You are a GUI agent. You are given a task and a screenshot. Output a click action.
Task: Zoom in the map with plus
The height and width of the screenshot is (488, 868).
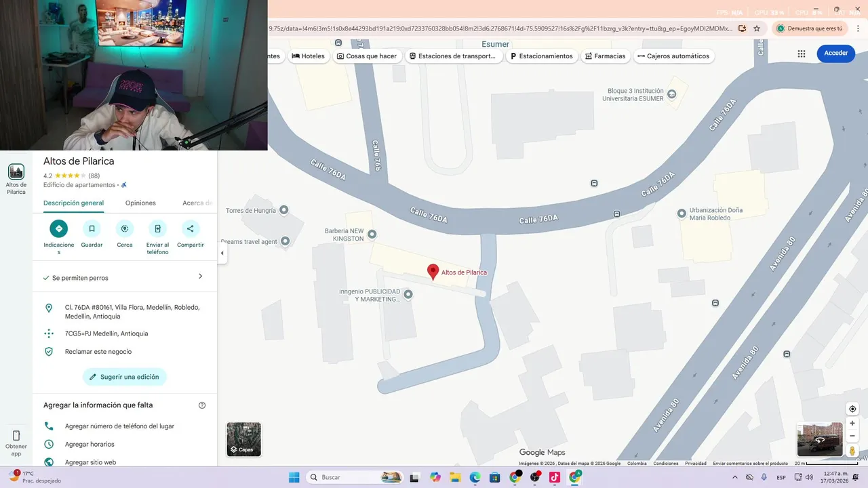click(x=852, y=424)
